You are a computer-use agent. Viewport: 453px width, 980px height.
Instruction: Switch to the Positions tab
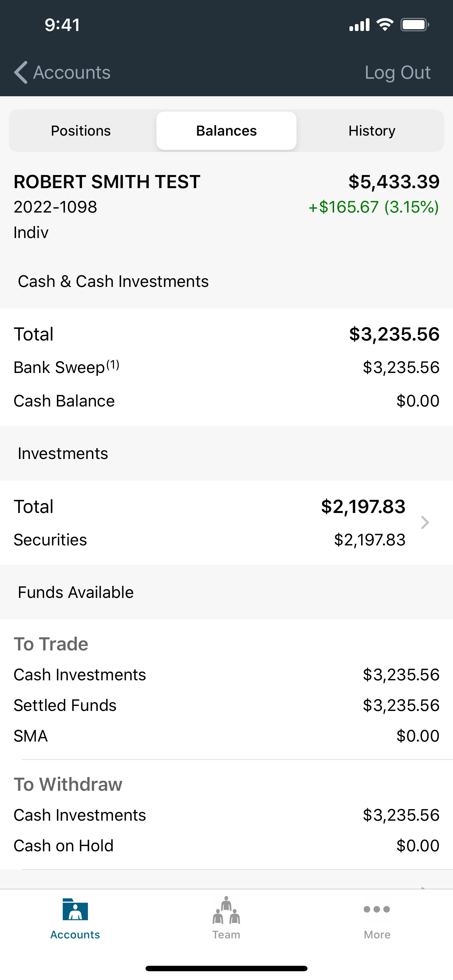tap(81, 131)
